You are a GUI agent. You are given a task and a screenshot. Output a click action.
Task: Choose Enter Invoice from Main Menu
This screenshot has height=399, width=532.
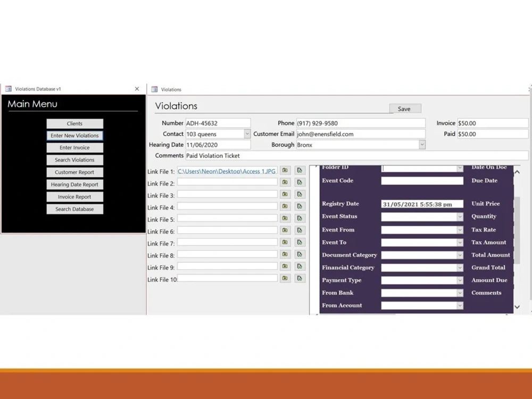(x=74, y=147)
